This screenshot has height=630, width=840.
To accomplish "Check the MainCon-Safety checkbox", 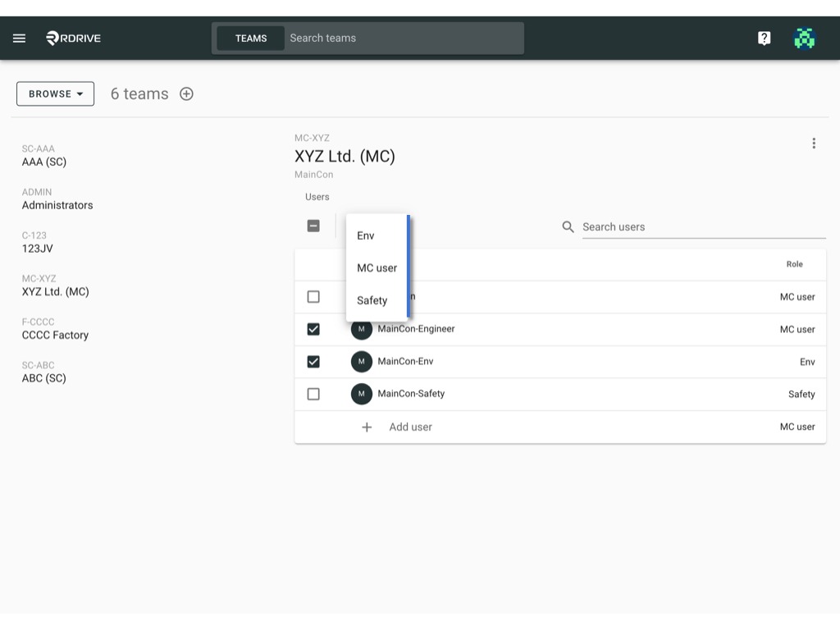I will click(x=313, y=394).
